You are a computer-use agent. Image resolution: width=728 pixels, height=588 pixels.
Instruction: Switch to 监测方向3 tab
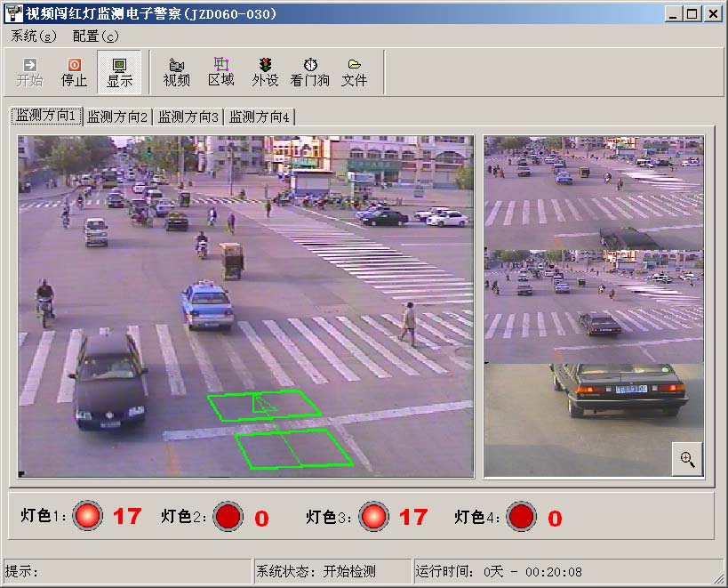(188, 117)
